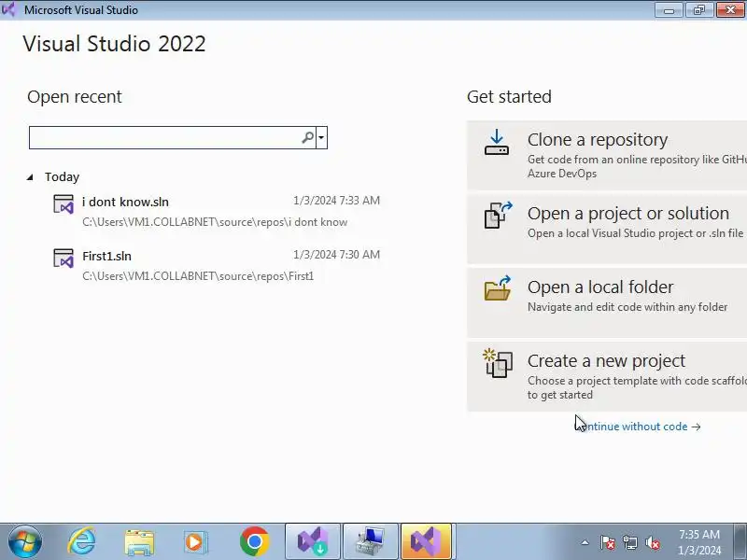
Task: Click the i dont know.sln solution icon
Action: (x=63, y=204)
